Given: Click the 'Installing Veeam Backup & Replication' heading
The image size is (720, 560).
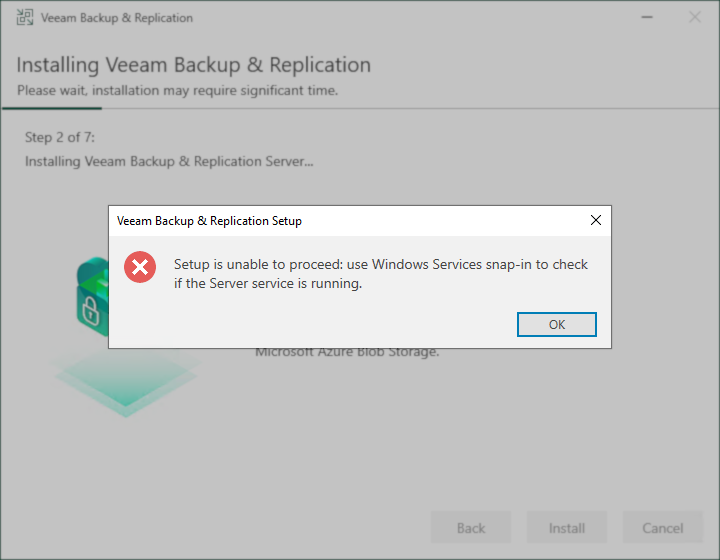Looking at the screenshot, I should click(193, 65).
